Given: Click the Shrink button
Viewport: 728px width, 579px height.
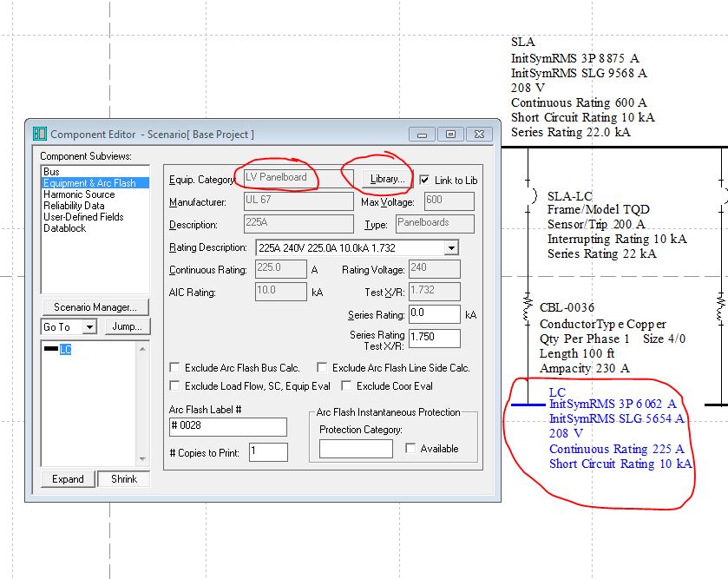Looking at the screenshot, I should (x=124, y=479).
